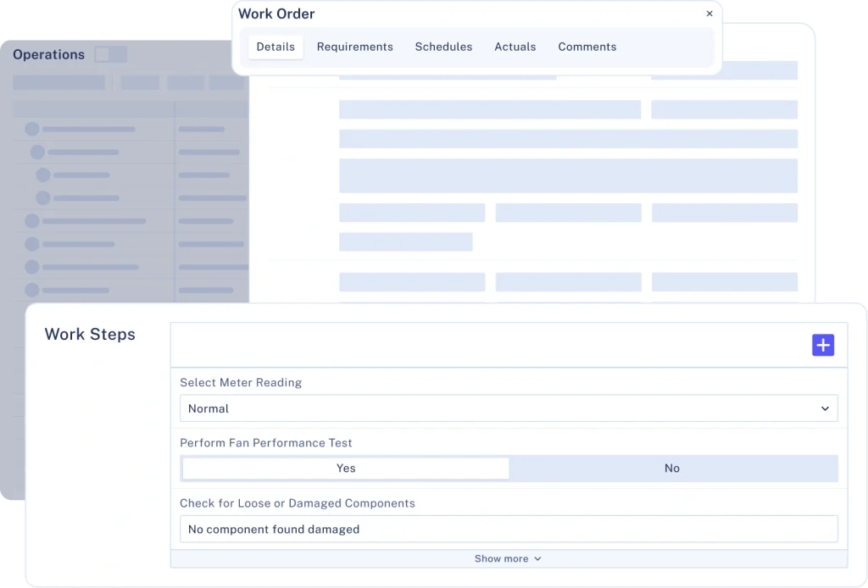Go to the Schedules tab
Screen dimensions: 868x588
(x=443, y=47)
